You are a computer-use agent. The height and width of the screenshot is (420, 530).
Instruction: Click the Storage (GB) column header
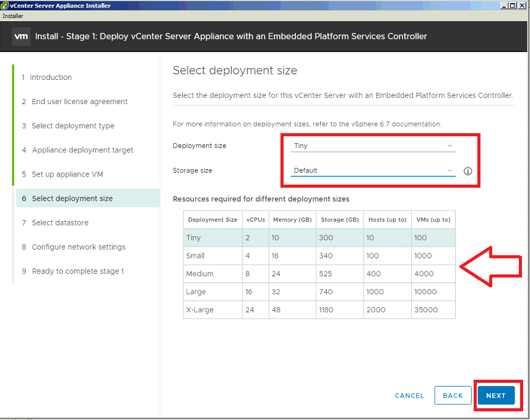pos(340,220)
